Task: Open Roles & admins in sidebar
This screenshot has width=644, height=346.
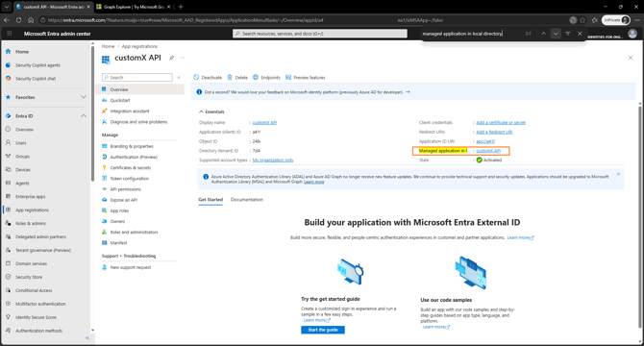Action: [31, 223]
